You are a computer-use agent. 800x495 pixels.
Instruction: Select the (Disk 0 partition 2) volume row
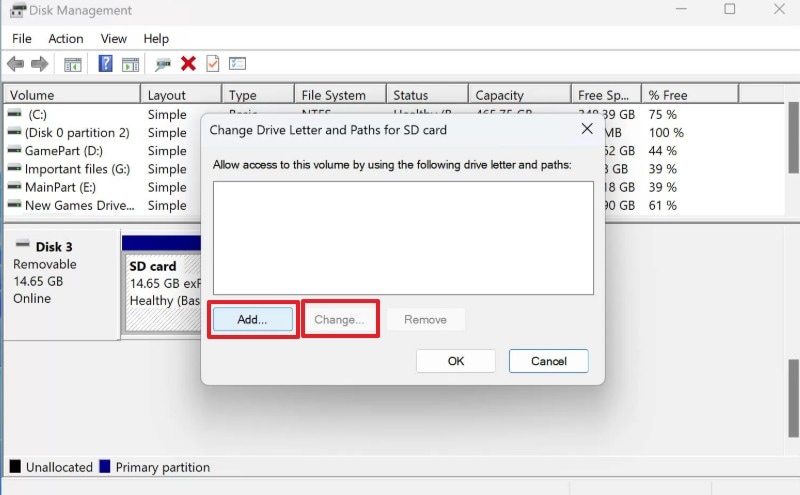(77, 133)
